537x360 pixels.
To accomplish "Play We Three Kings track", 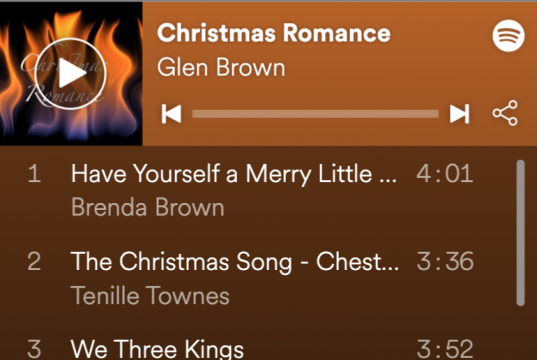I will pos(157,349).
